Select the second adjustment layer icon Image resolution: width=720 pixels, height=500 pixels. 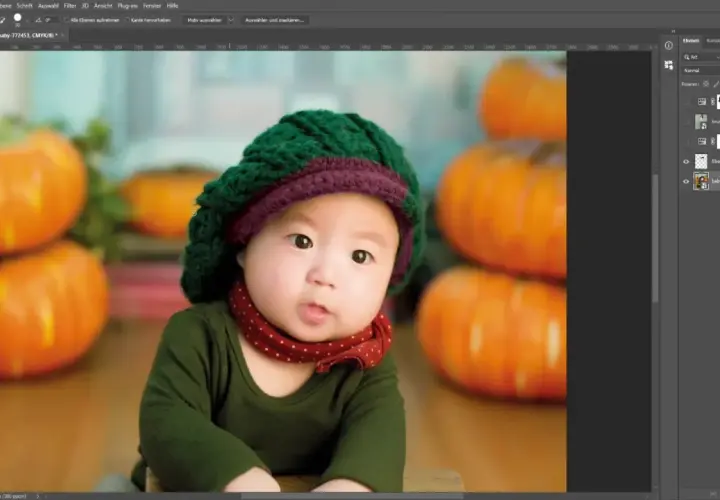click(702, 141)
